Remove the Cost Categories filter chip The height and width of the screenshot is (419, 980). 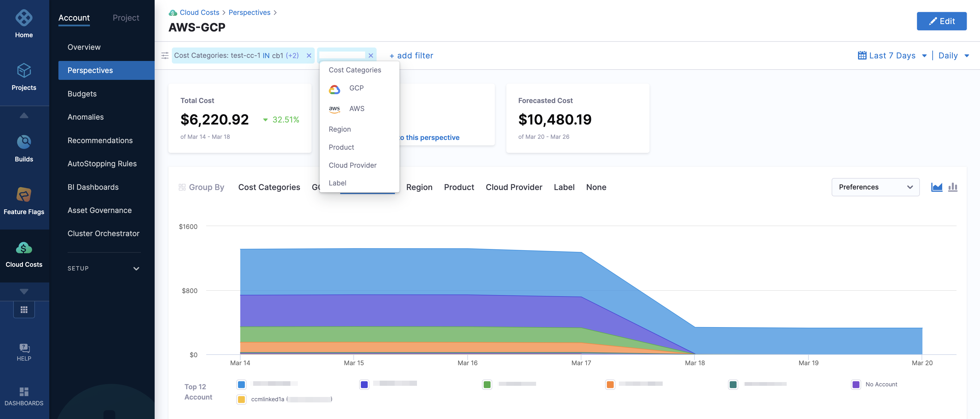[309, 56]
